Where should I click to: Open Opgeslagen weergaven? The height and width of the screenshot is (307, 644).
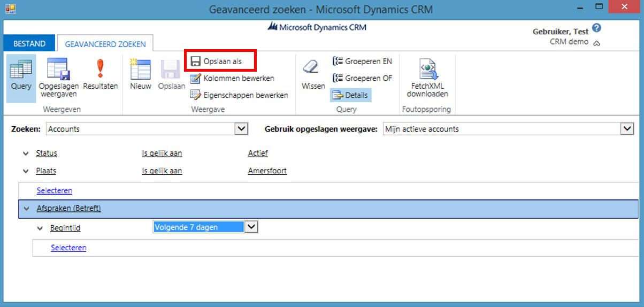coord(58,78)
